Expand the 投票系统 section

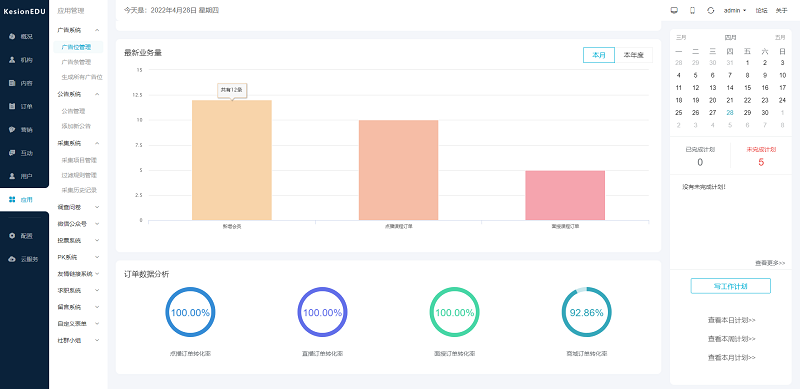click(x=78, y=240)
